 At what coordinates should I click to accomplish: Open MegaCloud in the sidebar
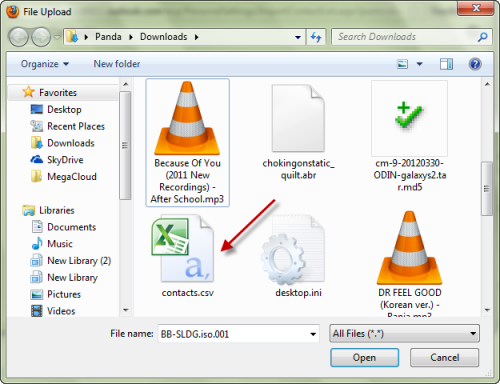pos(72,176)
